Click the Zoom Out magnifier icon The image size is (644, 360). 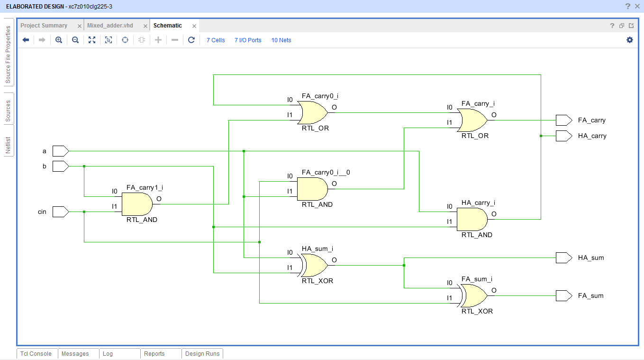(75, 40)
